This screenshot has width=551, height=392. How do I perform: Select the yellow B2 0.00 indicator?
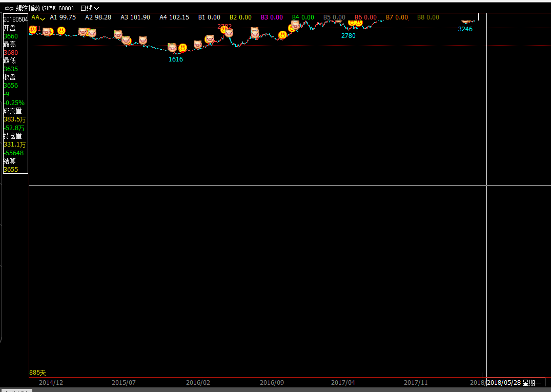[x=241, y=17]
